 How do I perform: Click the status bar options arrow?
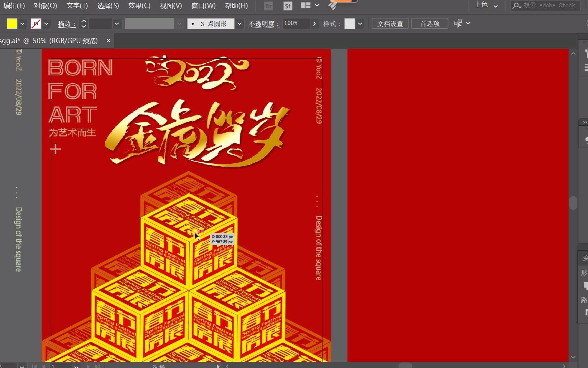pyautogui.click(x=218, y=366)
